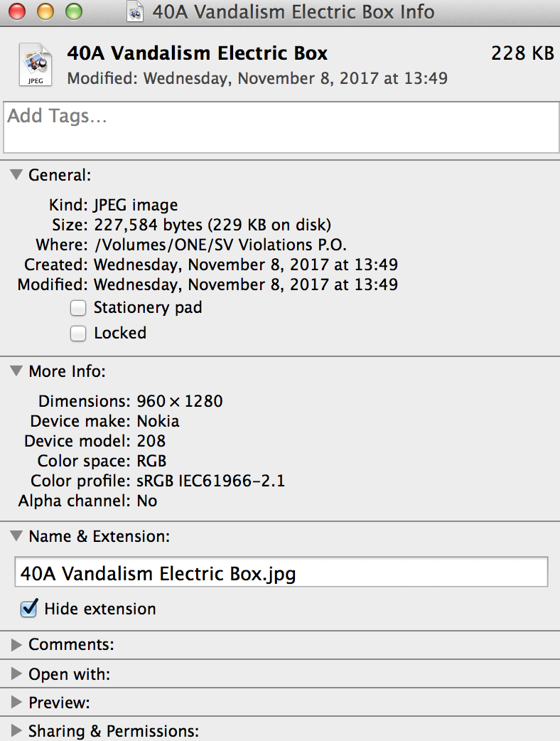The image size is (560, 741).
Task: Uncheck the Hide extension checkbox
Action: (x=29, y=608)
